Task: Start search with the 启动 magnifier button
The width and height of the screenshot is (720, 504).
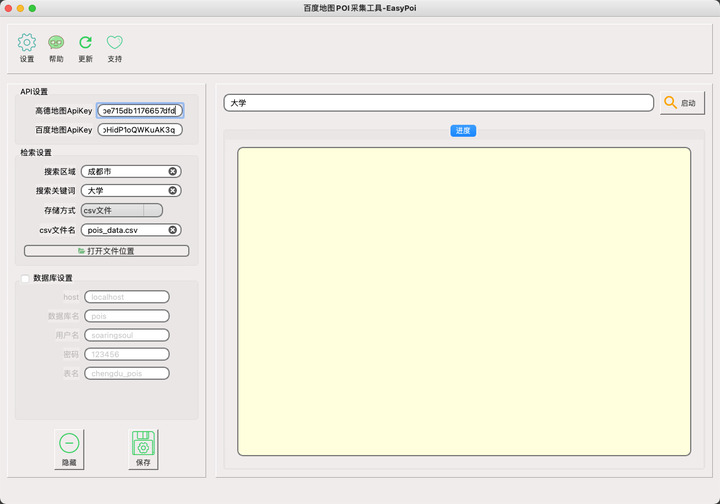Action: pos(682,103)
